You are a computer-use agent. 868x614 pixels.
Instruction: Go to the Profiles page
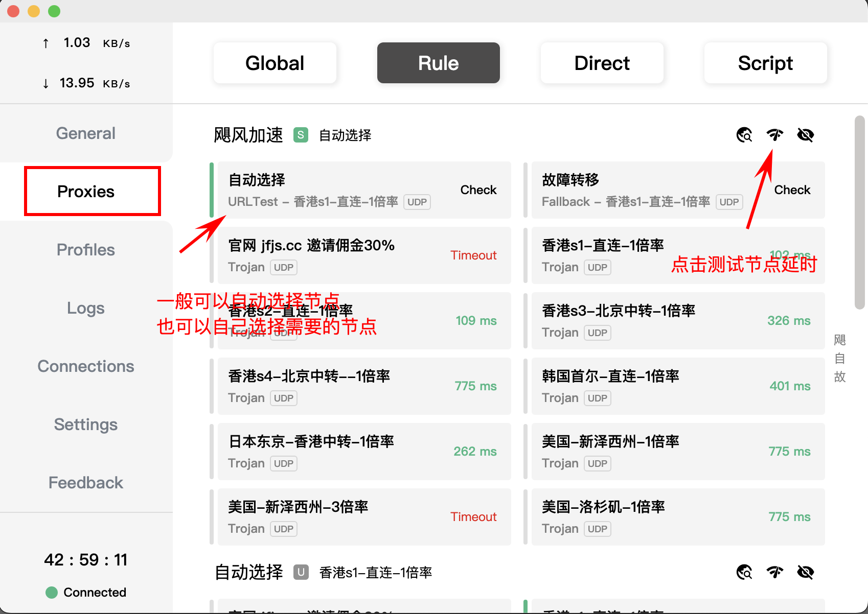click(86, 250)
